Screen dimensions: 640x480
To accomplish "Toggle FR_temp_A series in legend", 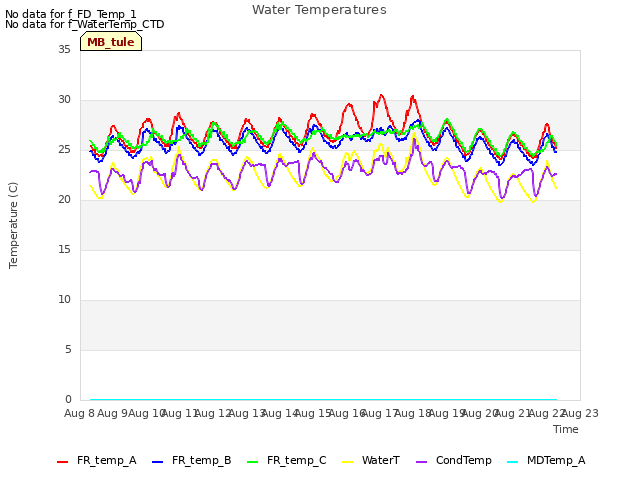I will [97, 460].
